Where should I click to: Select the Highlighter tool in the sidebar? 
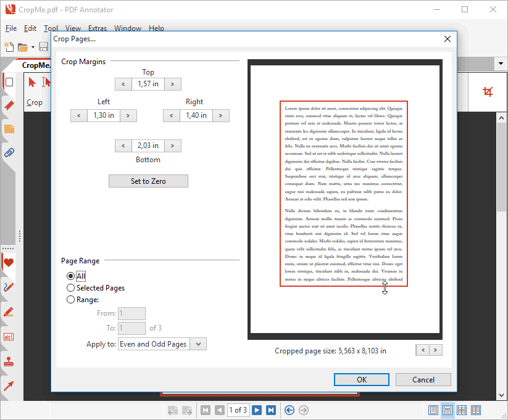point(8,312)
